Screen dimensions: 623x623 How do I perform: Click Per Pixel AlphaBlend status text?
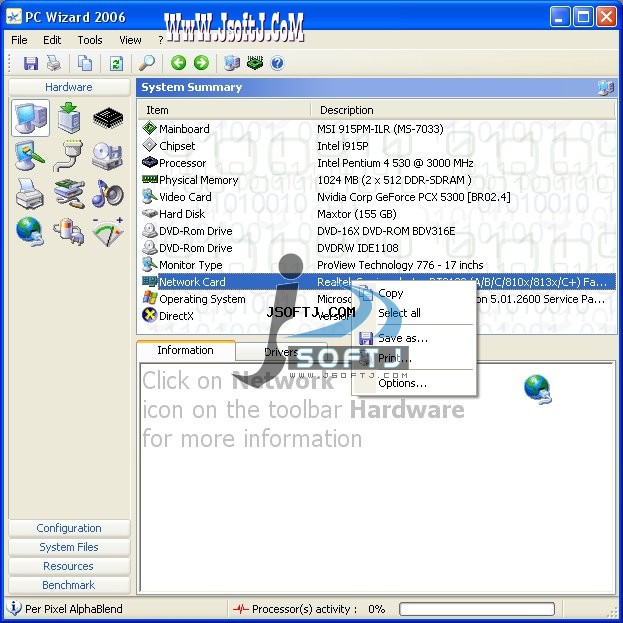[x=74, y=609]
